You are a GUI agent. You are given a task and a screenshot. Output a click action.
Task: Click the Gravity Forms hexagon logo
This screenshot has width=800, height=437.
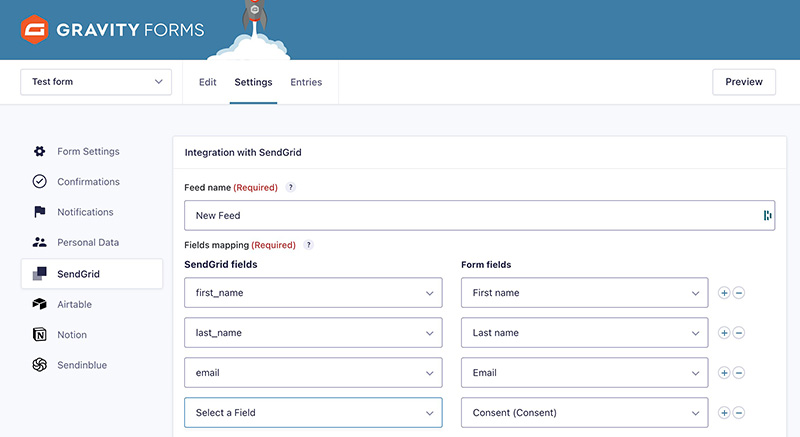pos(34,30)
